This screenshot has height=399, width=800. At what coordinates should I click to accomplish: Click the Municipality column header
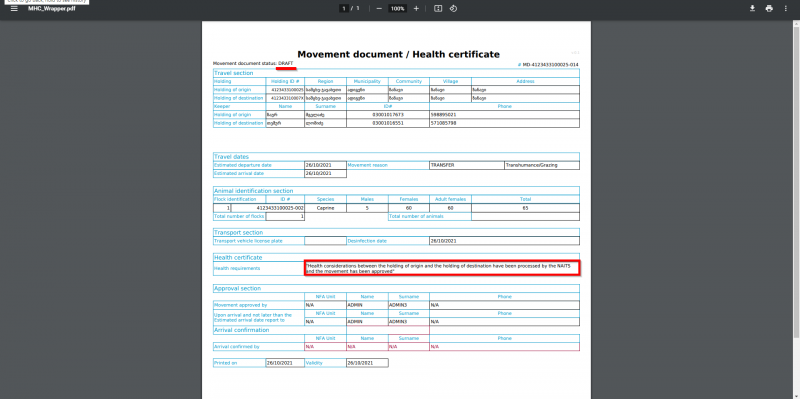coord(367,81)
